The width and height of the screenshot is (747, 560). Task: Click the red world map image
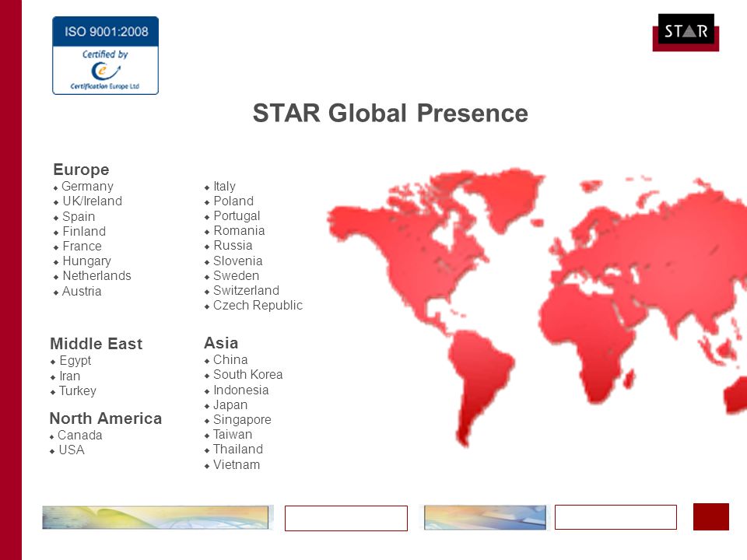[536, 308]
